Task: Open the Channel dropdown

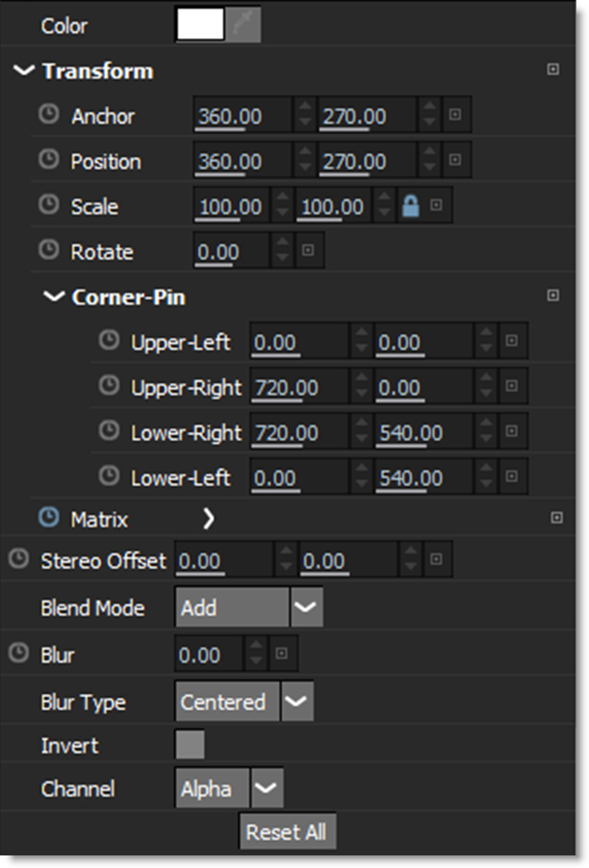Action: point(267,788)
